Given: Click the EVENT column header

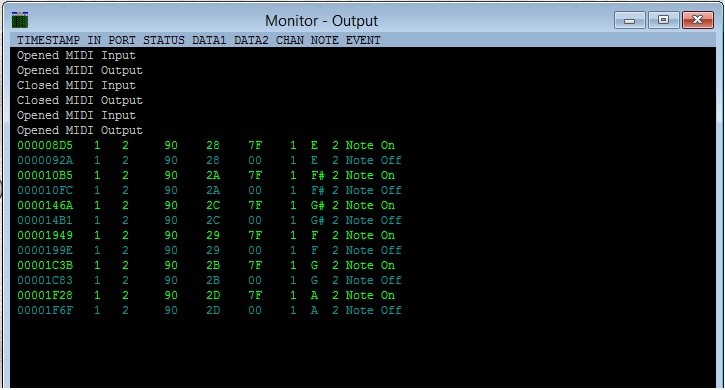Looking at the screenshot, I should 363,40.
